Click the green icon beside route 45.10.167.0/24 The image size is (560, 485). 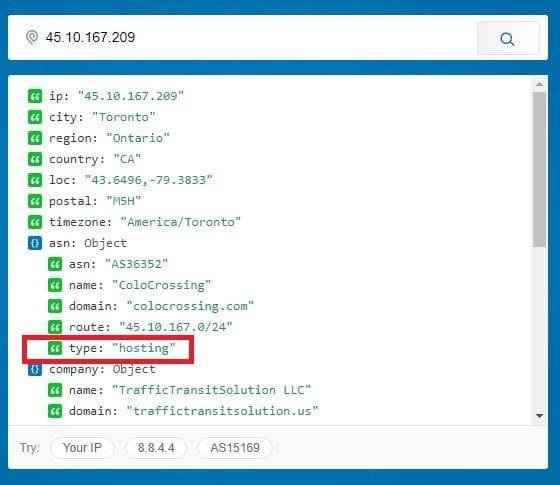[x=55, y=327]
